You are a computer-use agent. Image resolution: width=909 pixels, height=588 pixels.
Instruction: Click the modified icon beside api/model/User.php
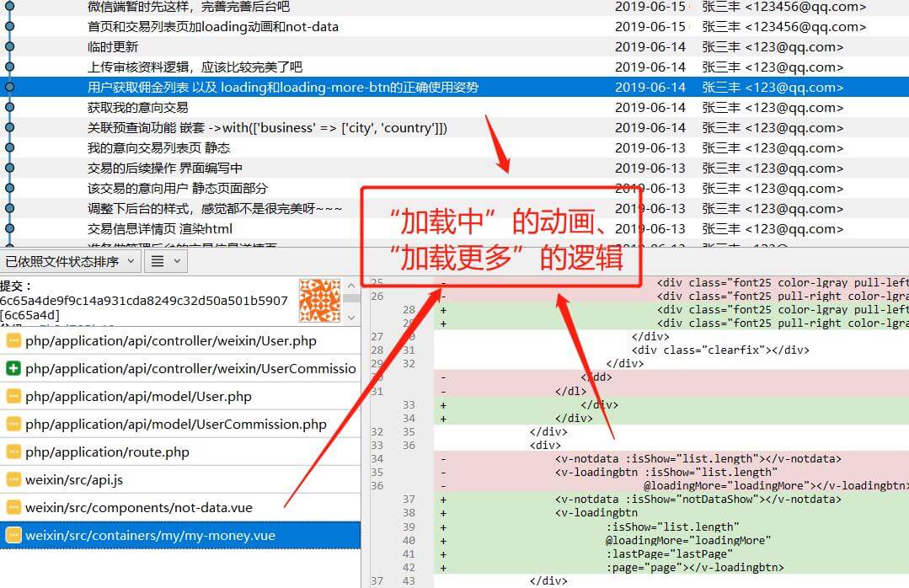13,397
